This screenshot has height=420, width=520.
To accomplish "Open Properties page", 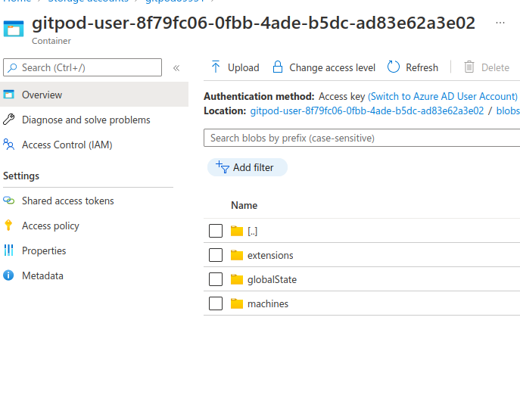I will (x=44, y=251).
